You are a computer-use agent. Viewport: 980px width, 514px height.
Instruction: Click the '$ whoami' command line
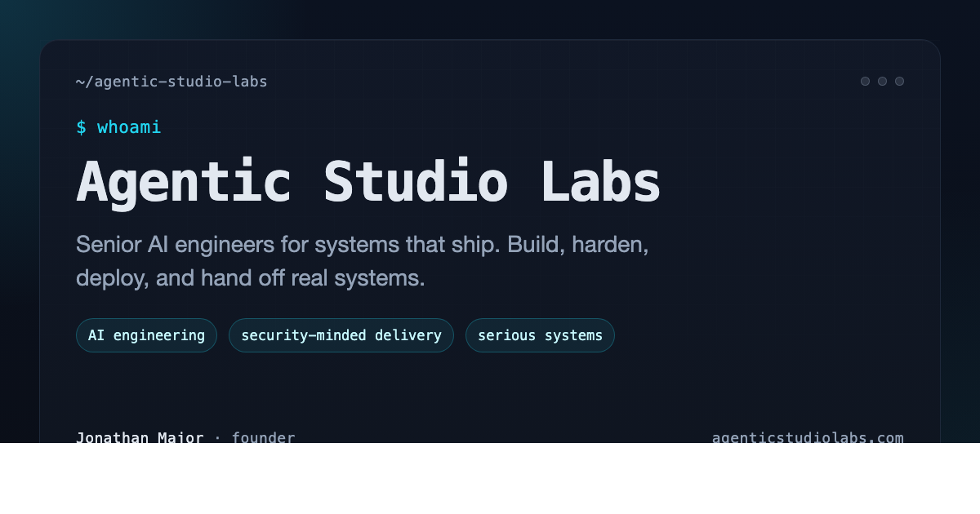point(118,127)
